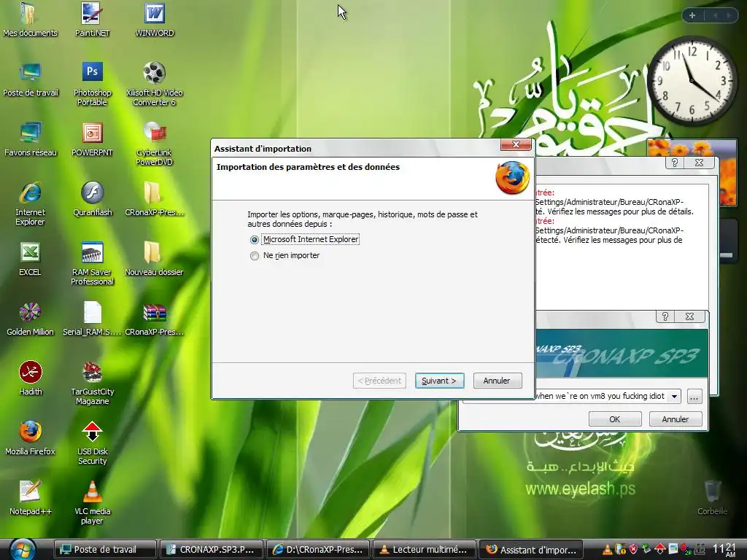Click OK in the CRONAXP SP3 dialog
Viewport: 747px width, 560px height.
tap(614, 419)
